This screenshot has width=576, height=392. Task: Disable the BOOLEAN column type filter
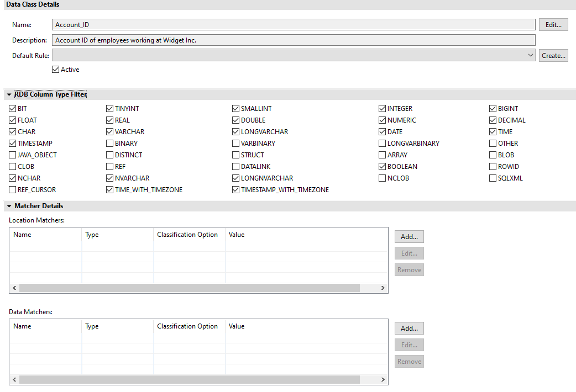pyautogui.click(x=382, y=166)
